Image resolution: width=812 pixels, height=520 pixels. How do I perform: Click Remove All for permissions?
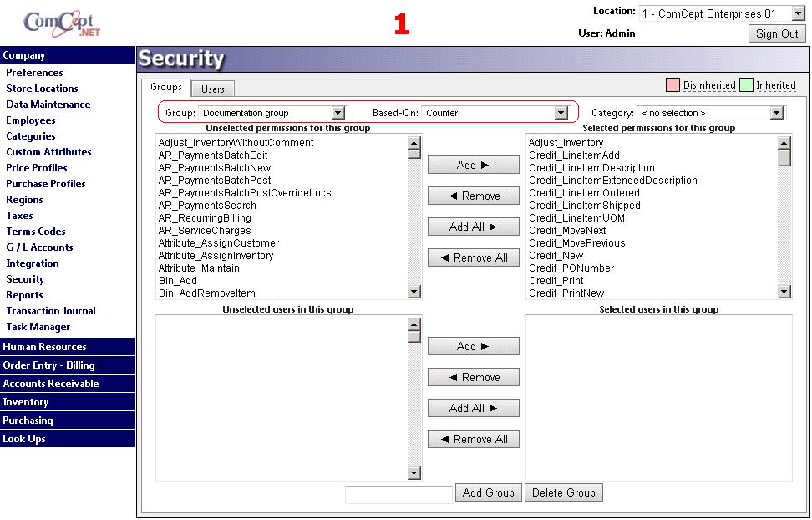click(x=474, y=257)
